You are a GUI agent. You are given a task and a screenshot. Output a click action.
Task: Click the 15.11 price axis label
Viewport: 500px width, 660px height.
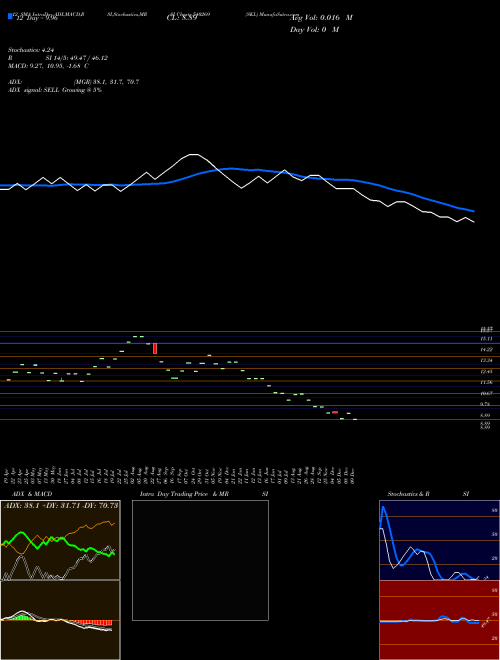(486, 339)
